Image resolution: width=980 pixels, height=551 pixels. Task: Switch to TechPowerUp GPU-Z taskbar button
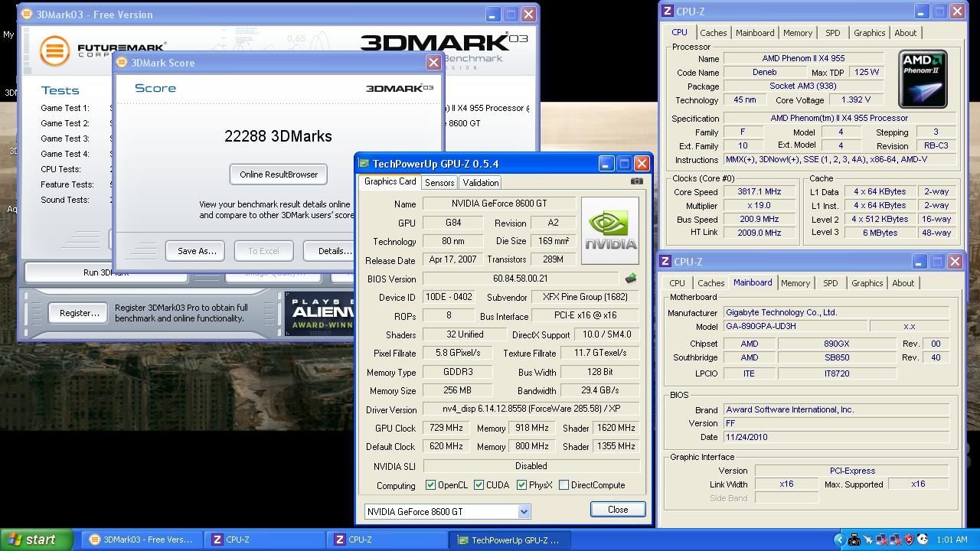(x=511, y=540)
